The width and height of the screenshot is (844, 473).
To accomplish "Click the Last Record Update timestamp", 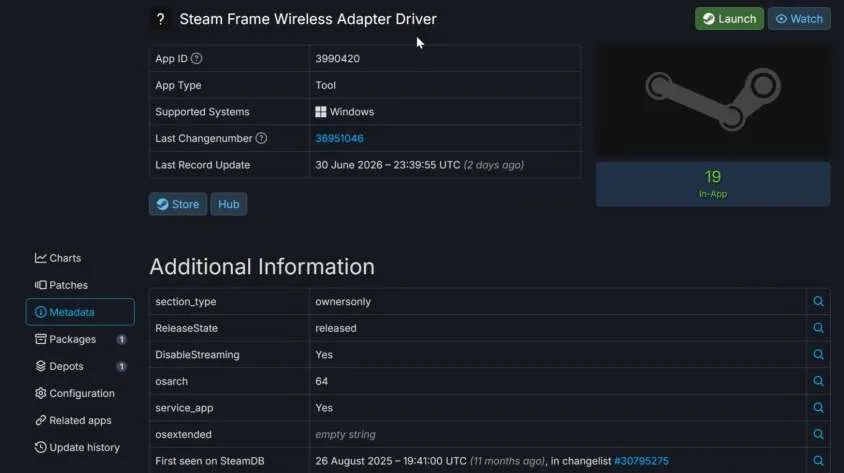I will tap(419, 165).
